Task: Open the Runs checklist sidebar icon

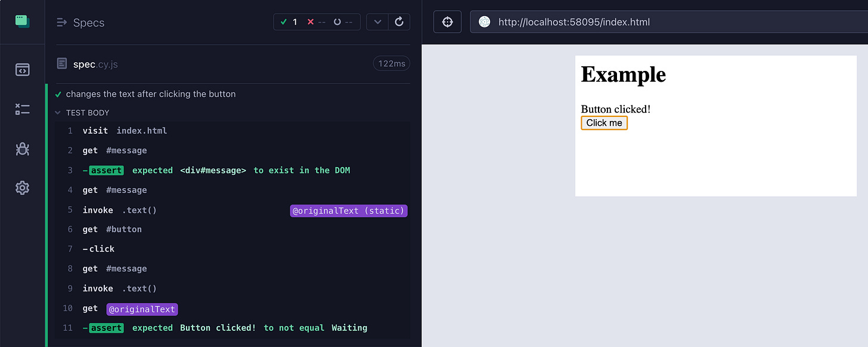Action: tap(22, 109)
